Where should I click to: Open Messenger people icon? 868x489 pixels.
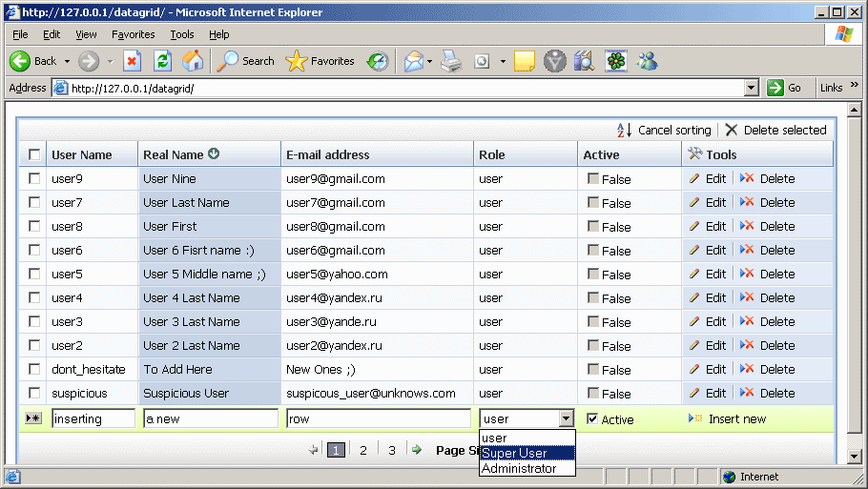pos(647,61)
